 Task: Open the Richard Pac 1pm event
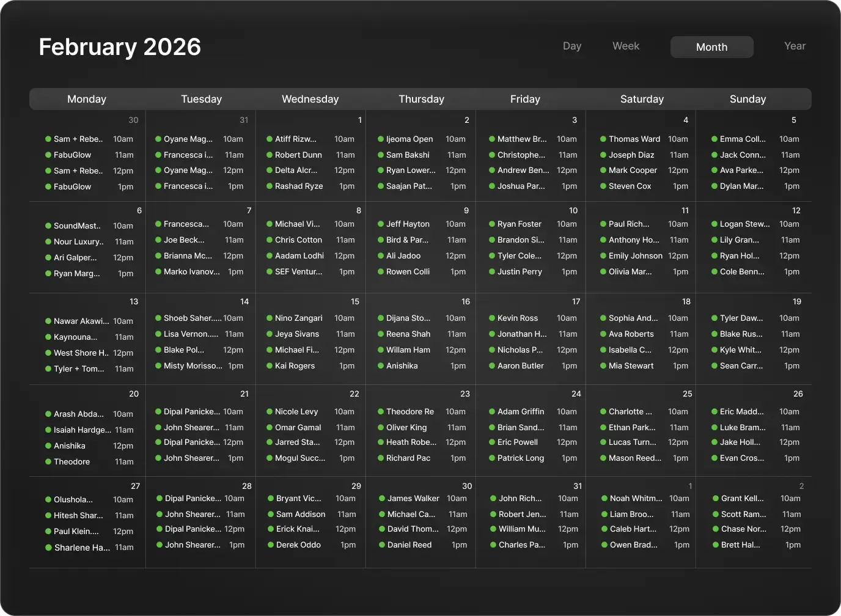click(x=421, y=458)
